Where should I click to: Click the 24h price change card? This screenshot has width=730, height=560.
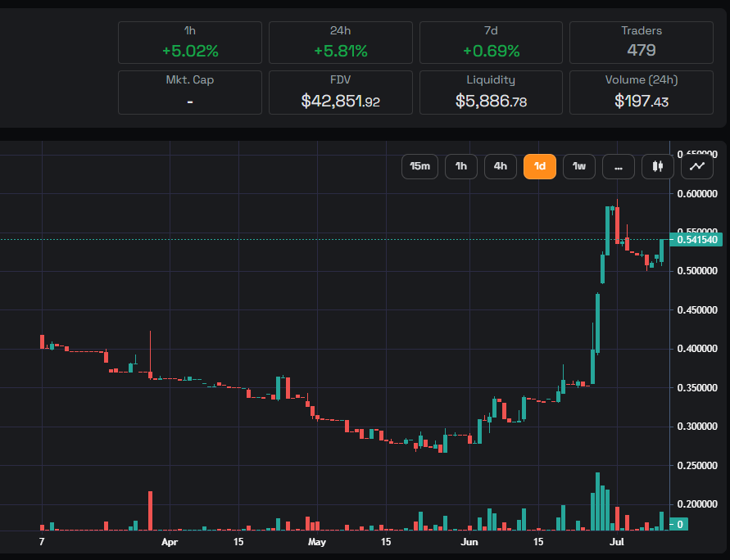(x=340, y=43)
